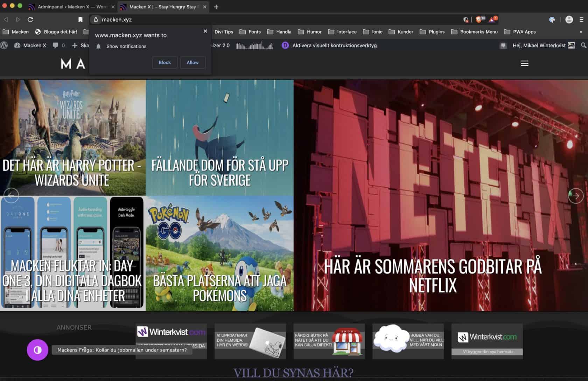This screenshot has height=381, width=588.
Task: Block notifications from macken.xyz
Action: [x=164, y=62]
